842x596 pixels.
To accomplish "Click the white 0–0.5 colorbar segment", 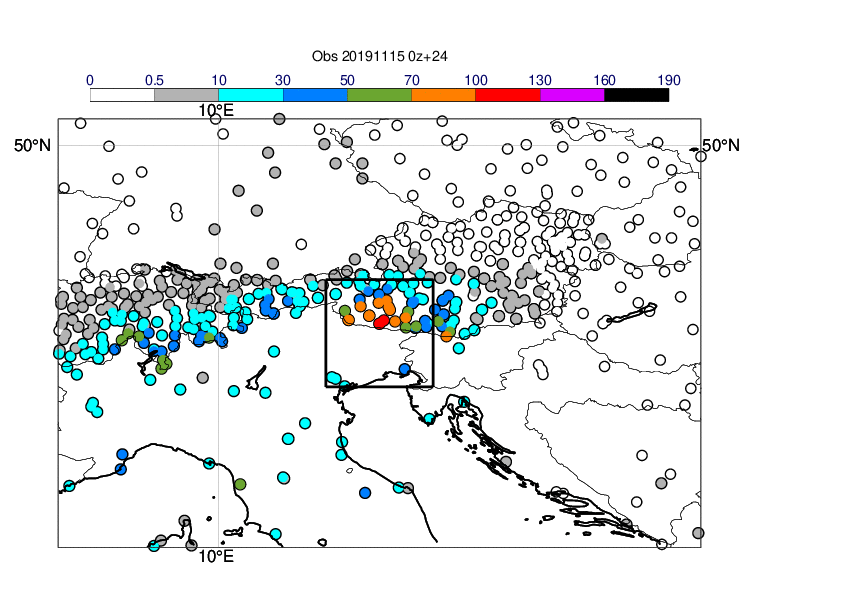I will click(122, 95).
